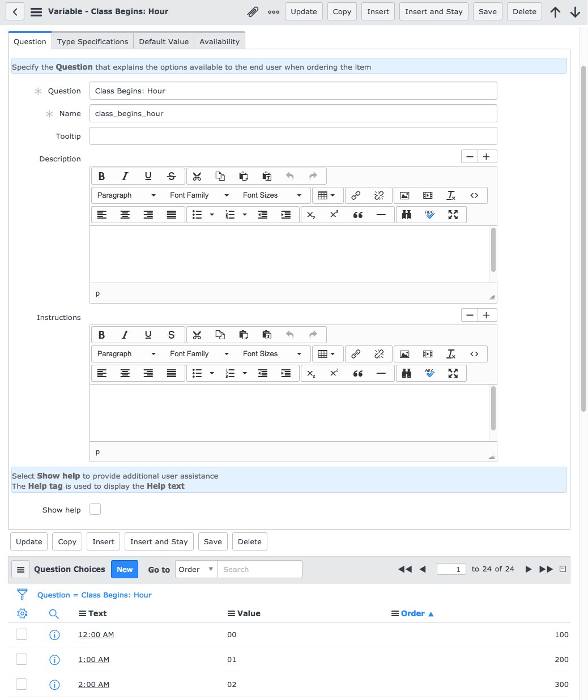Cut selection in Description editor
Screen dimensions: 588x700
tap(197, 176)
